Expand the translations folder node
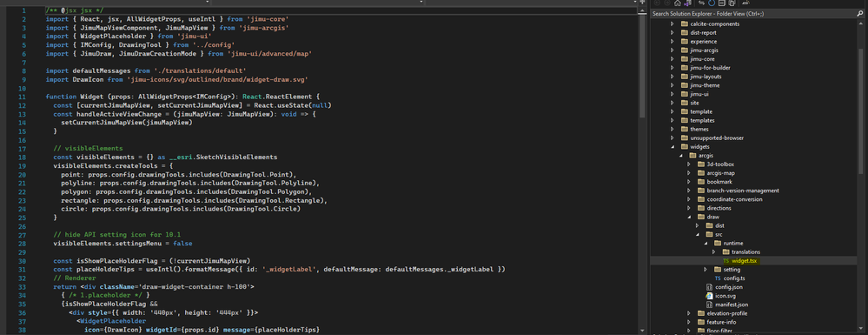Screen dimensions: 868x335 click(714, 251)
